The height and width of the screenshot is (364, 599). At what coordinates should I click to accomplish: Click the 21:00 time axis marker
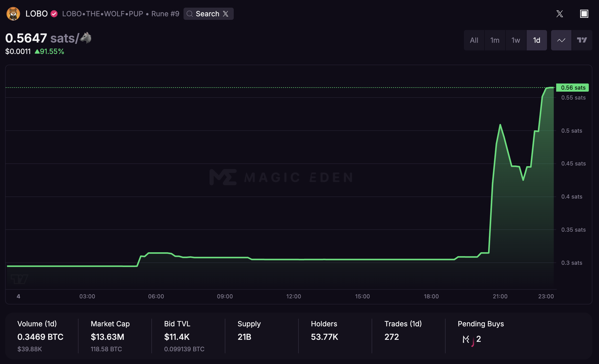tap(500, 296)
